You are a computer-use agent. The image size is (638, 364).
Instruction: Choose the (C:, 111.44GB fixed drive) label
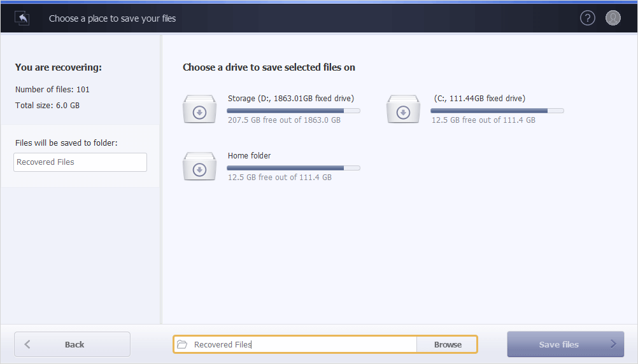(479, 99)
